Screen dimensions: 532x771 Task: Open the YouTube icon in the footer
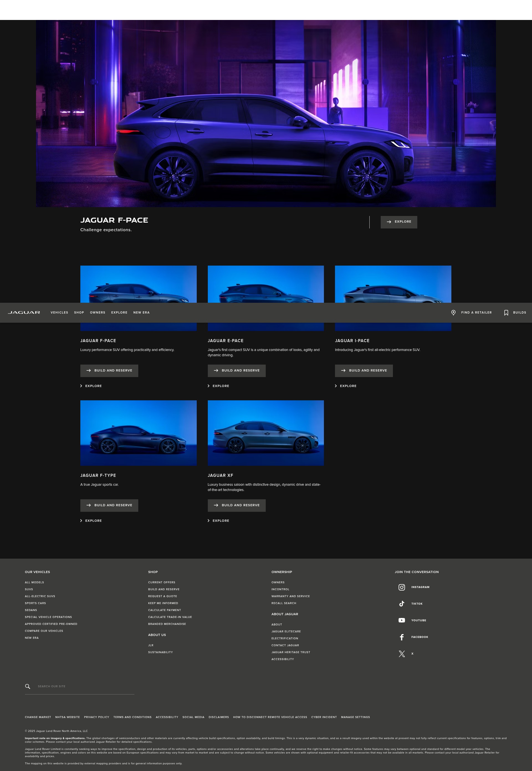pos(402,620)
